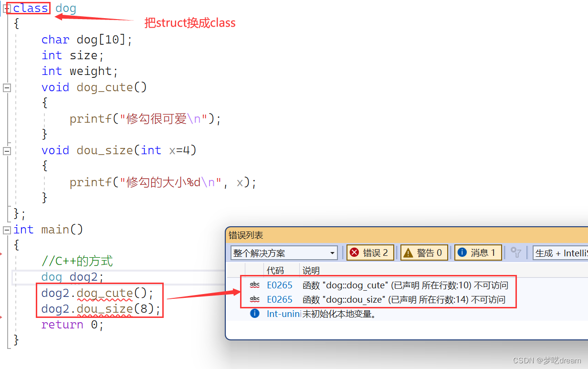Click the IntelliSense error icon on the dog_cute row

coord(255,285)
